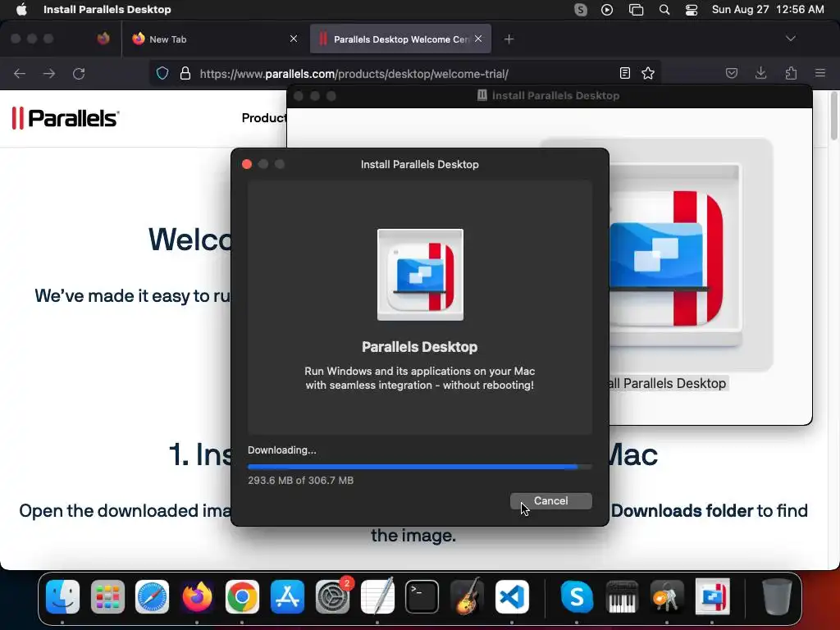Click the Parallels logo on the webpage

pos(66,118)
